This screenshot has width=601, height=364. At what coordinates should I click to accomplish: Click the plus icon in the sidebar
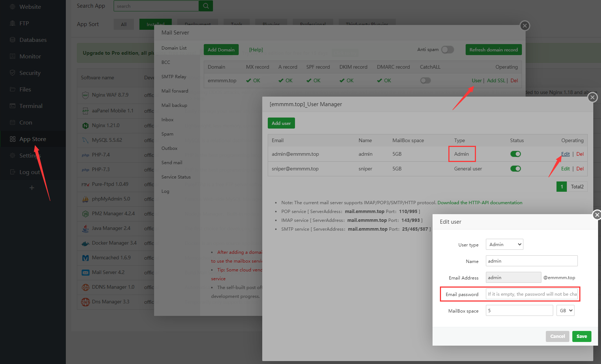[x=32, y=188]
